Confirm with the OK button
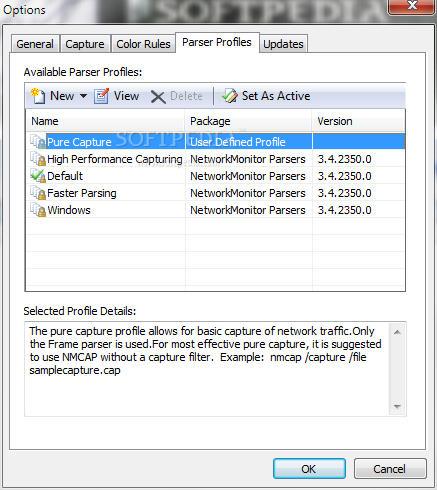The height and width of the screenshot is (490, 437). (x=309, y=469)
